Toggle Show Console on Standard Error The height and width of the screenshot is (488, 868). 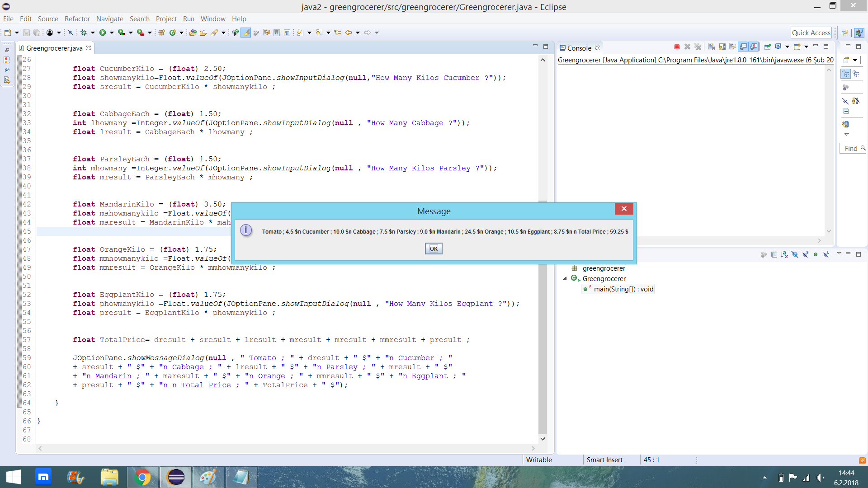(x=754, y=47)
